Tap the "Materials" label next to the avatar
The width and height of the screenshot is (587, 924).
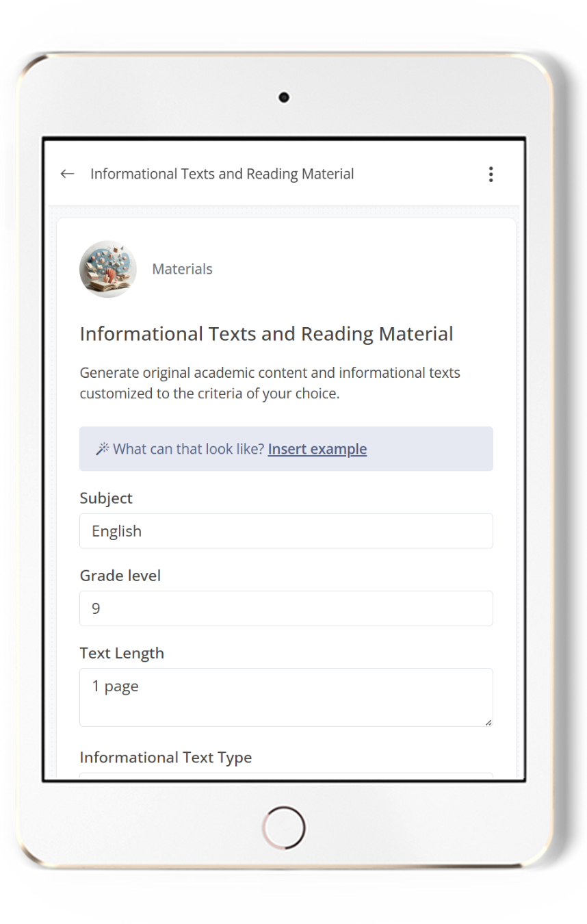(x=182, y=269)
